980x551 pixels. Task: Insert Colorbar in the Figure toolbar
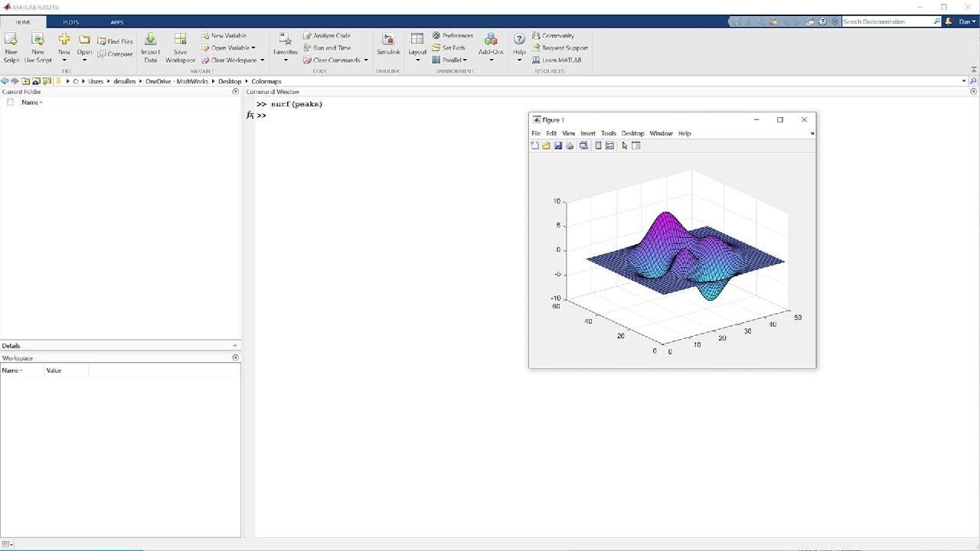[599, 145]
